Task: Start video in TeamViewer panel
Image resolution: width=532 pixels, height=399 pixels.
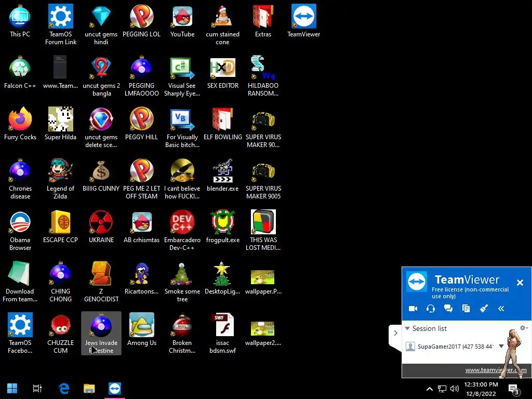Action: tap(413, 309)
